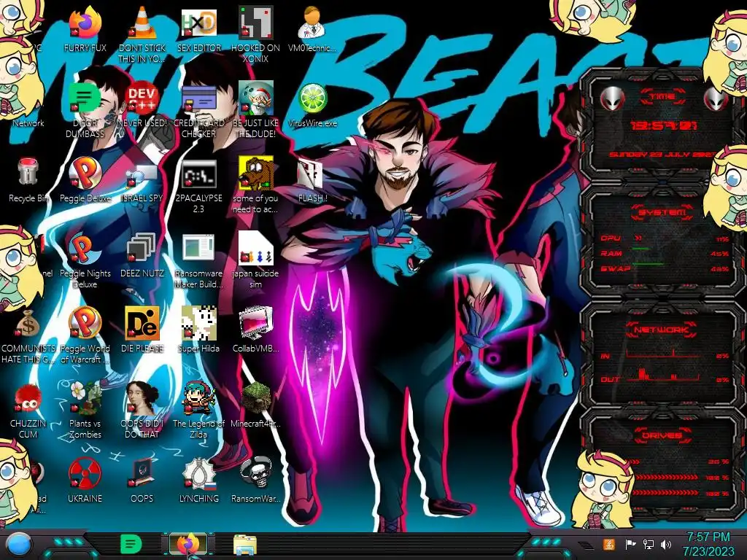Click the SWAP usage bar in widget
The image size is (747, 560).
(664, 268)
